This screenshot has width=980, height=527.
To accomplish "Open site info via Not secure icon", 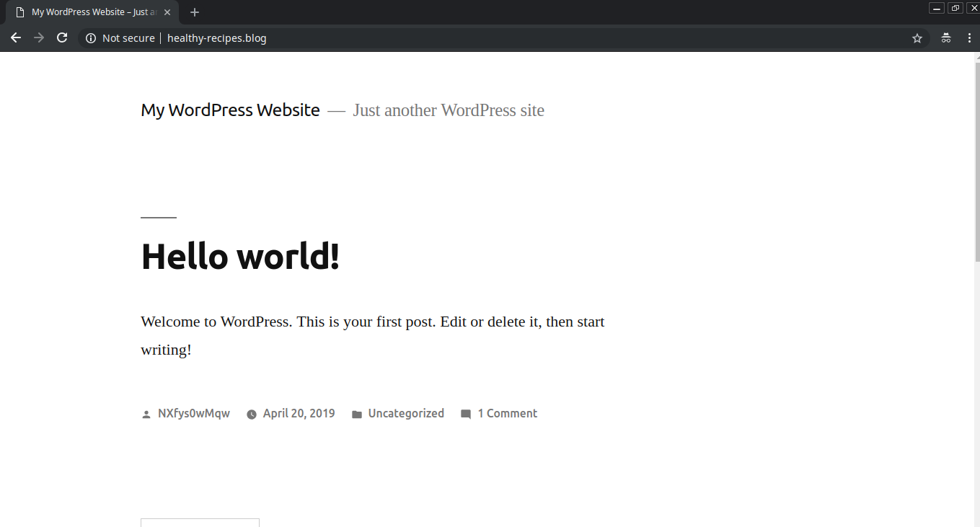I will (91, 38).
